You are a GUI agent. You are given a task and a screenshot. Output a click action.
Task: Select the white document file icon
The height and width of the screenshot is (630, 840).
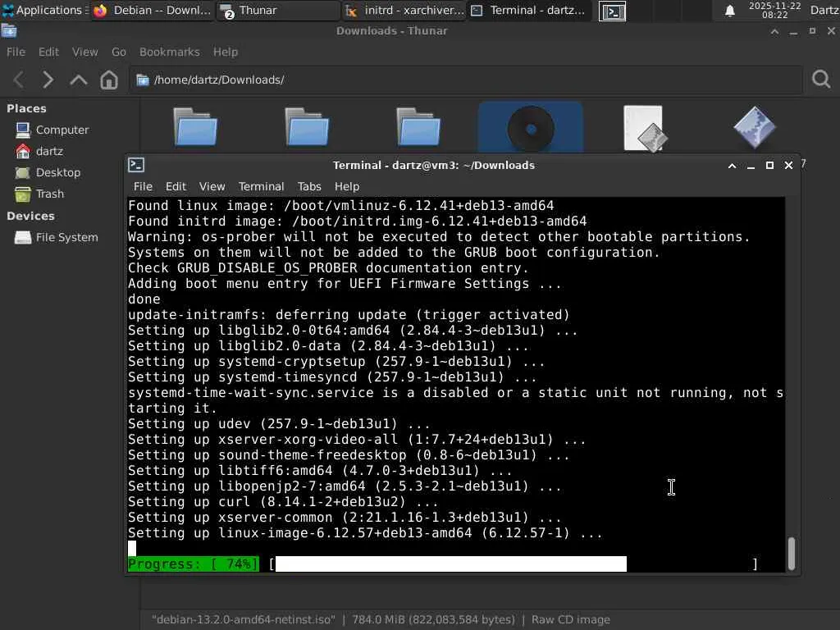(x=645, y=129)
